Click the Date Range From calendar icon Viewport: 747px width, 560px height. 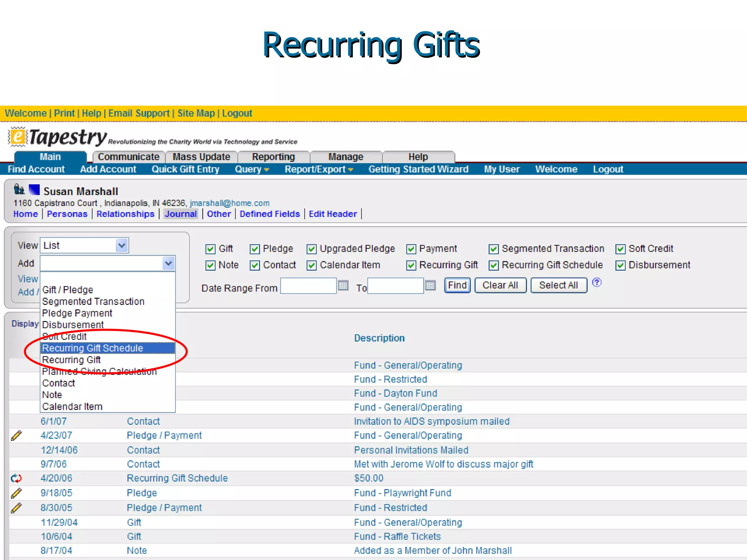(x=343, y=285)
